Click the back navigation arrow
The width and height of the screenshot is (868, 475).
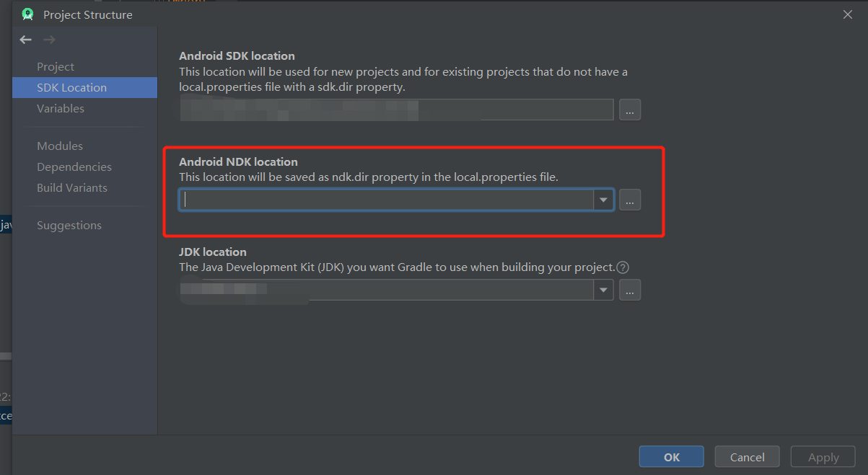tap(26, 40)
